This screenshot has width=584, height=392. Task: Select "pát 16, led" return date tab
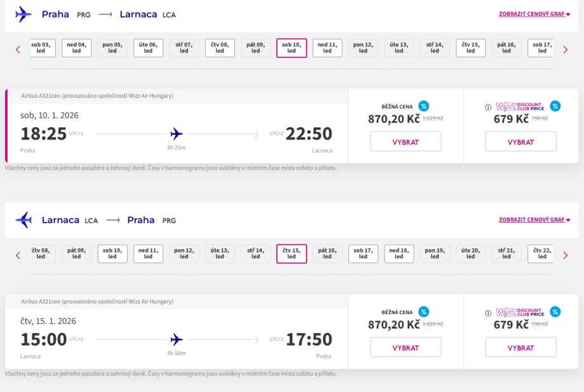pyautogui.click(x=327, y=254)
